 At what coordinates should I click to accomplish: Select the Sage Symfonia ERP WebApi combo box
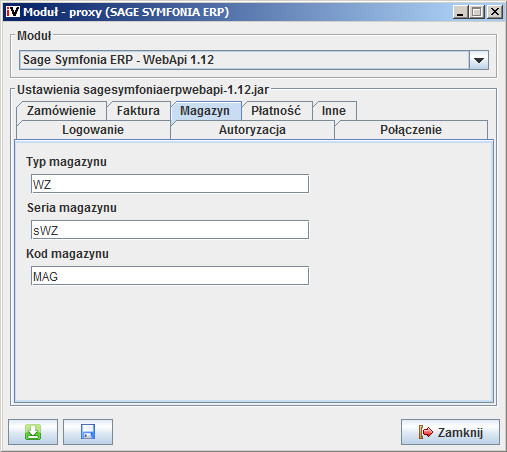click(254, 60)
